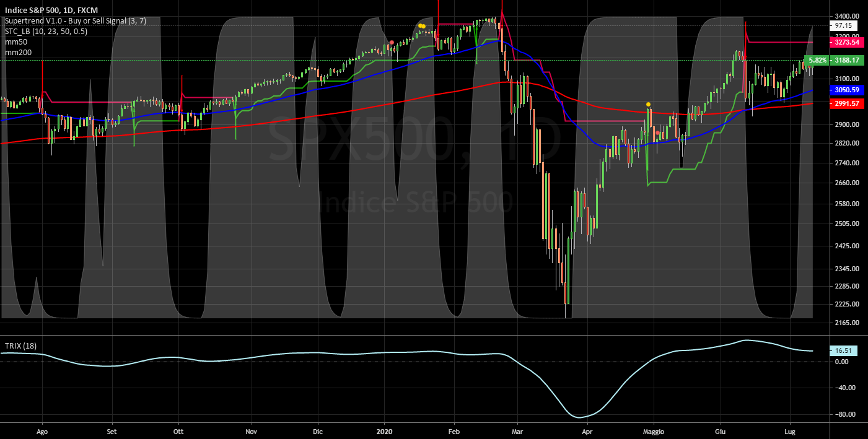Click the yellow signal dot near Maggio
Viewport: 868px width, 439px height.
[648, 104]
